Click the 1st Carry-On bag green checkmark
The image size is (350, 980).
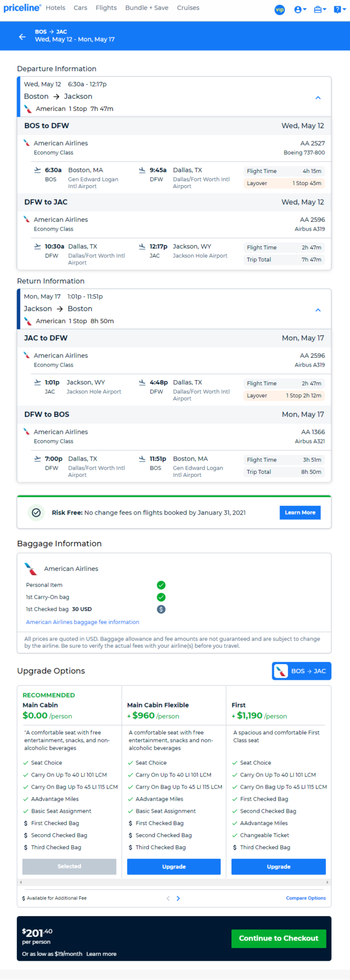[161, 597]
